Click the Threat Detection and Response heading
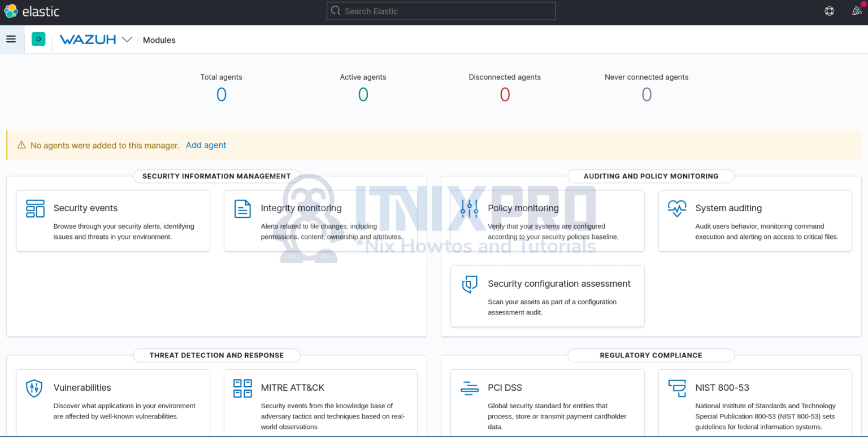The image size is (868, 437). pos(216,356)
